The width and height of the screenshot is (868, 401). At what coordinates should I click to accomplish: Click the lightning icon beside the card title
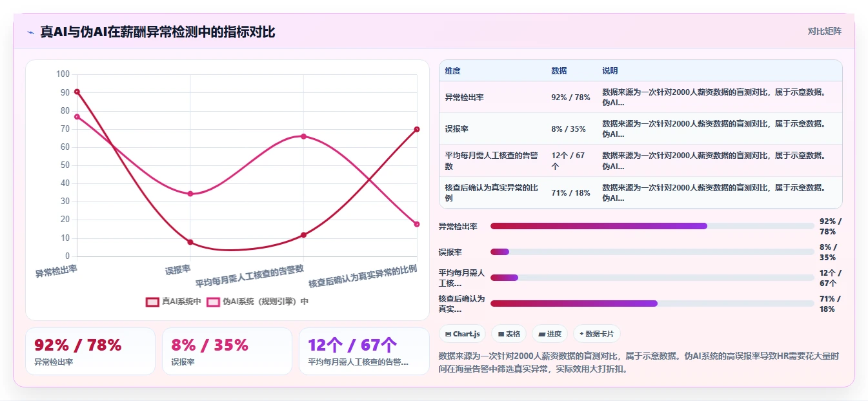31,32
